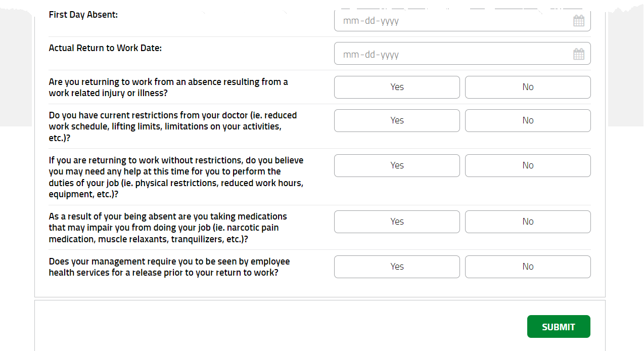Click the impairing medications question text
Screen dimensions: 644x351
pyautogui.click(x=168, y=228)
